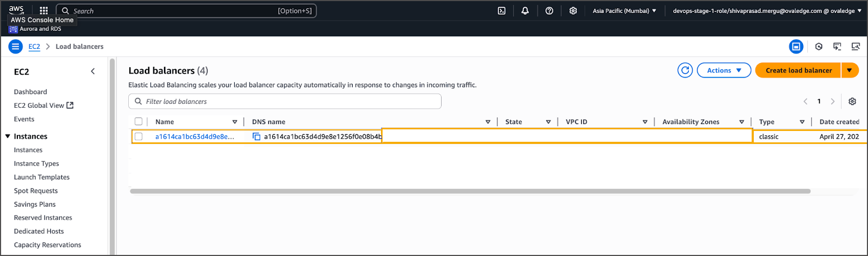Open table preferences gear icon
The image size is (868, 256).
click(852, 102)
